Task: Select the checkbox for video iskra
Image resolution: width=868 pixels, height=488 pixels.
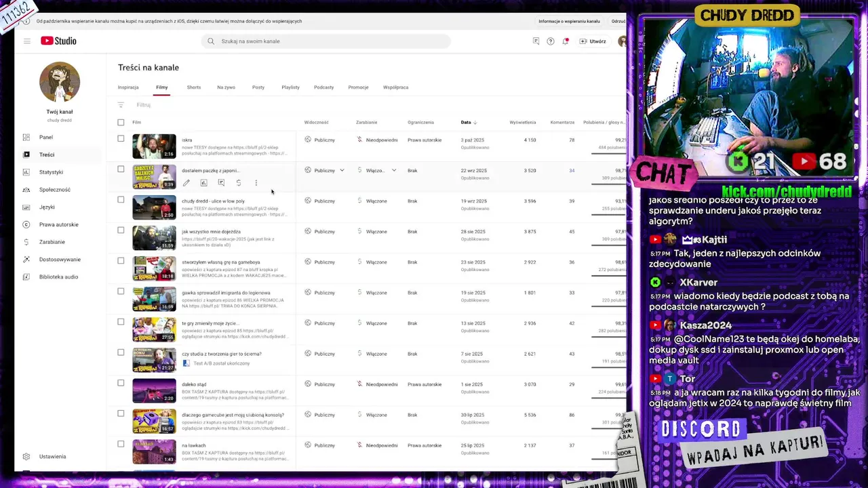Action: coord(121,138)
